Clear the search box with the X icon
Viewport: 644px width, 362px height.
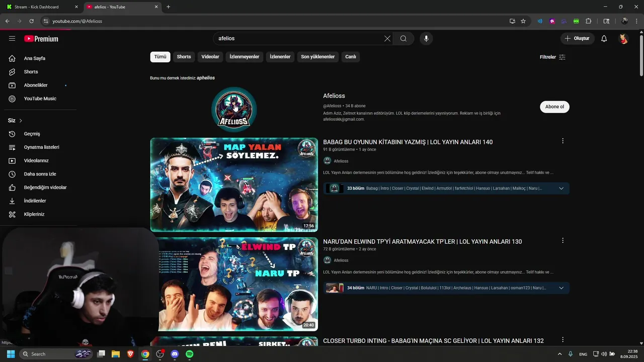(387, 39)
